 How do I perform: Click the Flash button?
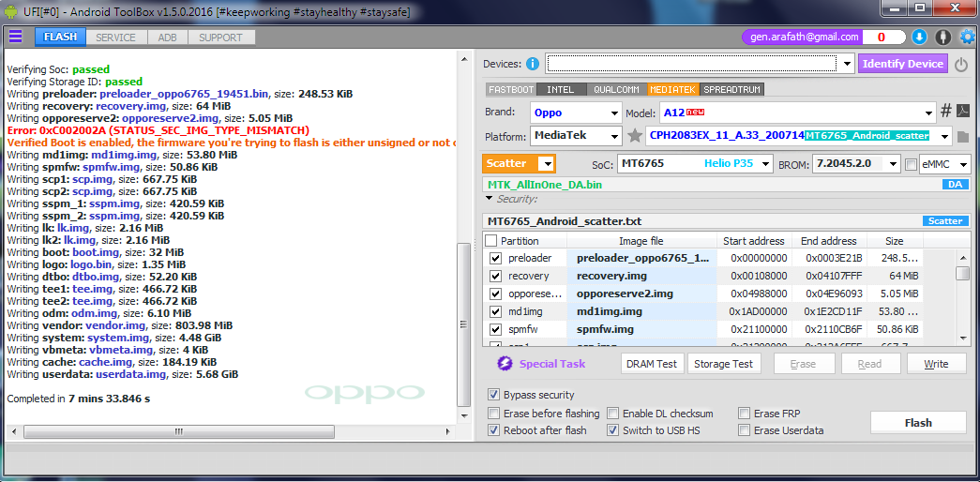918,423
